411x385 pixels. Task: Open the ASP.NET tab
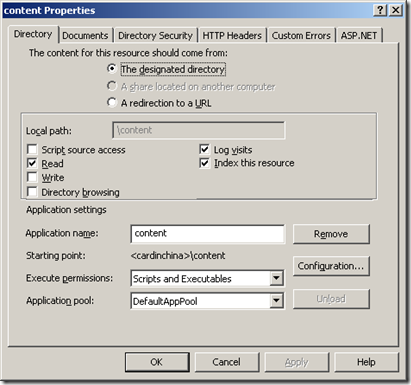click(x=359, y=35)
